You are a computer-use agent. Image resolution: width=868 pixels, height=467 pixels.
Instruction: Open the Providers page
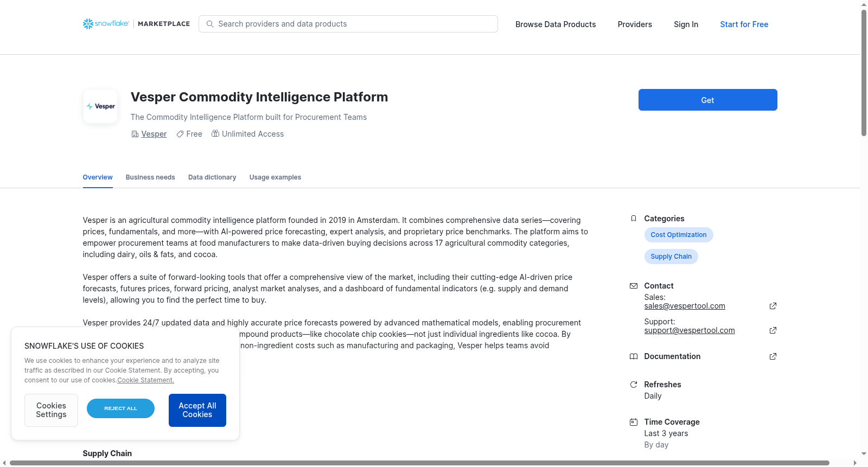635,24
